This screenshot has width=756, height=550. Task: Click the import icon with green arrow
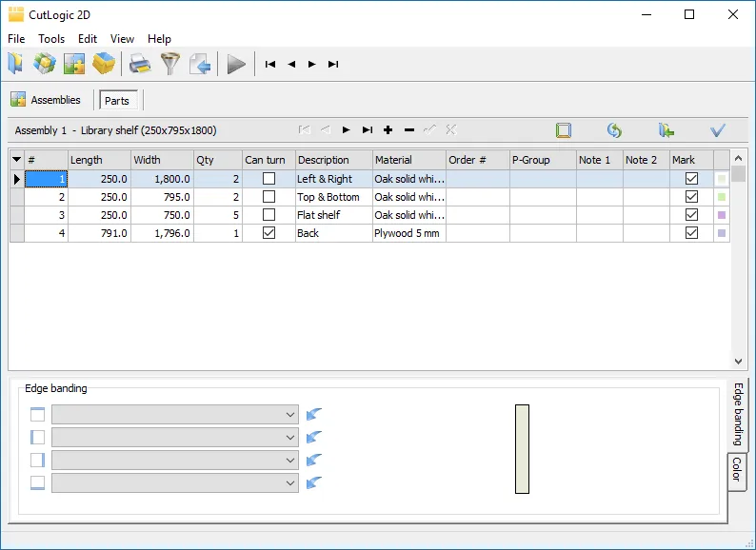666,130
